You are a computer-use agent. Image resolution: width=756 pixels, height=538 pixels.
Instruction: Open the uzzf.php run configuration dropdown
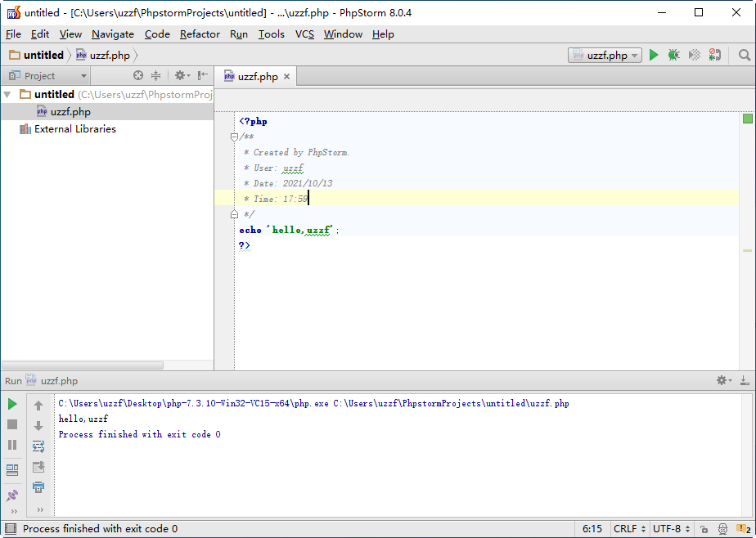pyautogui.click(x=605, y=55)
